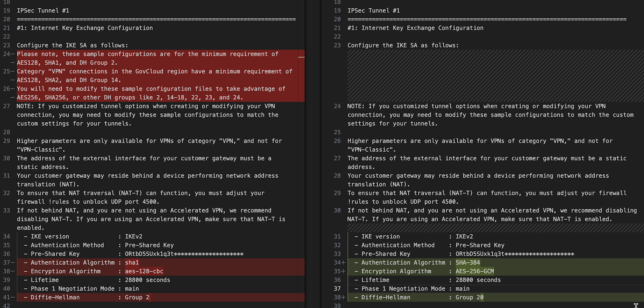Click the 'IKEv2' value in right pane

(x=464, y=237)
